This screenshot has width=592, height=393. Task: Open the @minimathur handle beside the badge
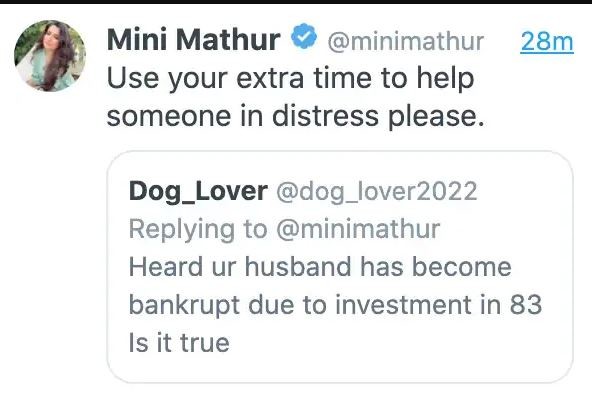406,41
